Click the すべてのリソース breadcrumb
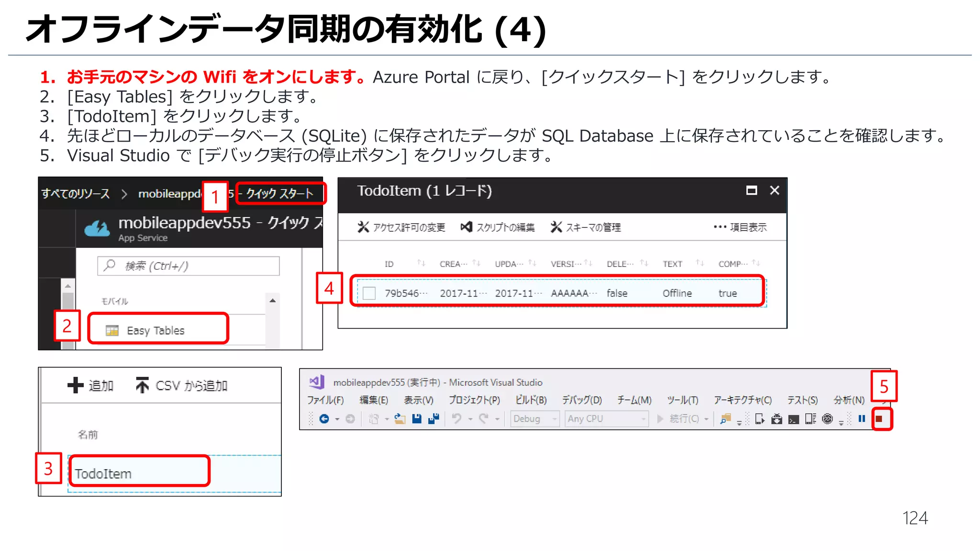 click(76, 194)
